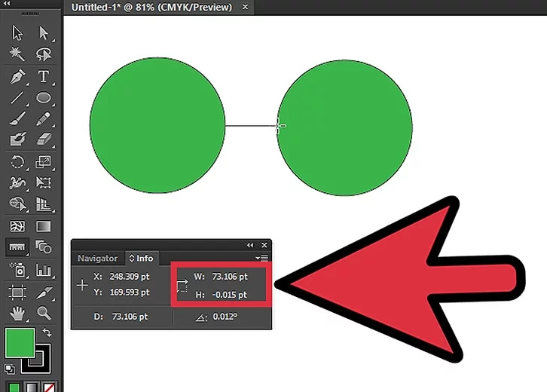Select the Zoom tool
547x392 pixels.
click(x=44, y=313)
